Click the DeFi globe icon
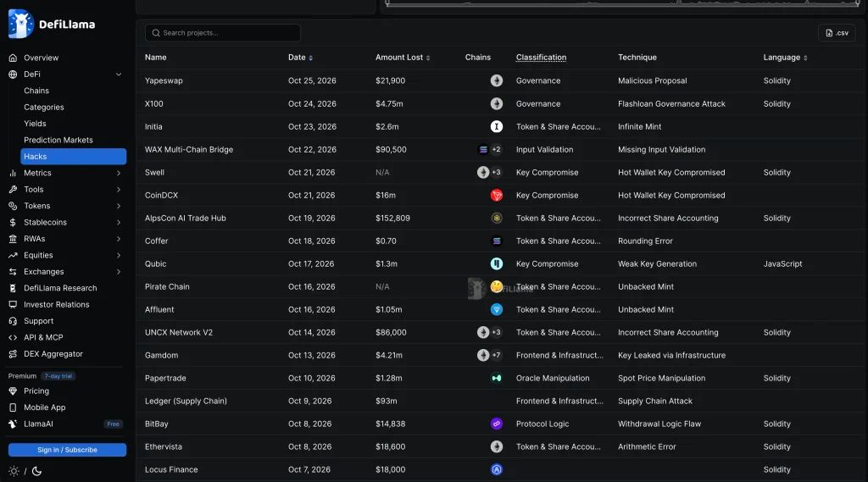868x482 pixels. pos(13,75)
